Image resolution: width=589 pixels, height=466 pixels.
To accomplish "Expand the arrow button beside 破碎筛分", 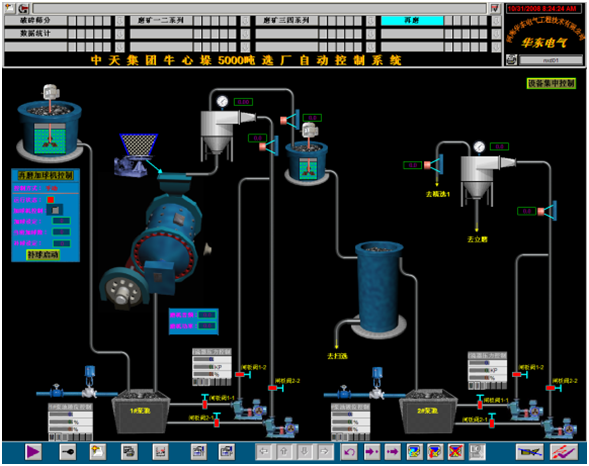I will (119, 21).
